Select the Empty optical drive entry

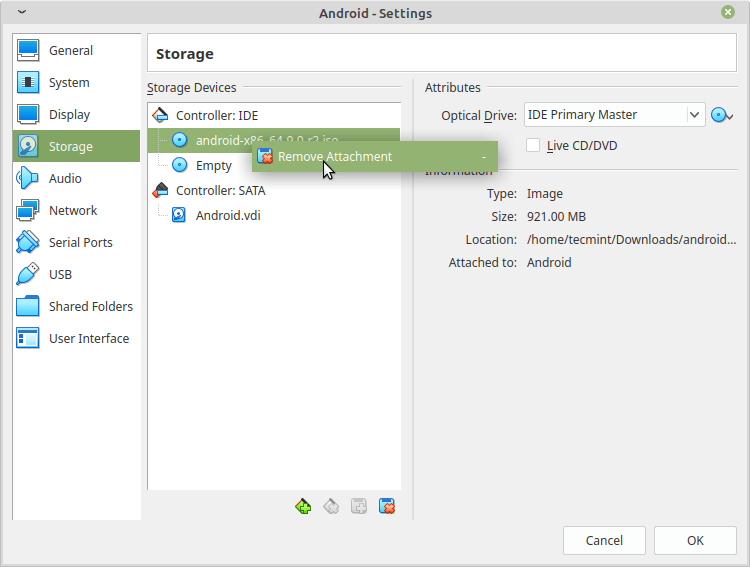tap(213, 165)
